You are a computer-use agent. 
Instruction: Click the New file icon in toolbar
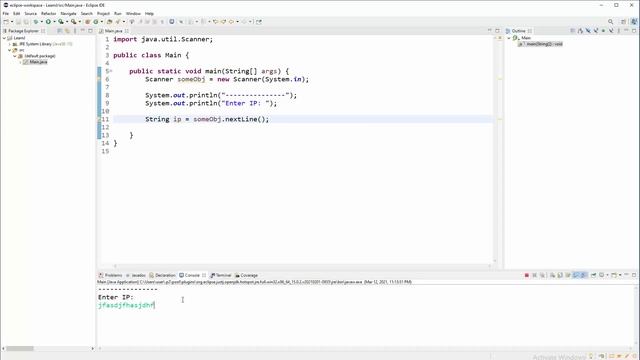pyautogui.click(x=6, y=22)
